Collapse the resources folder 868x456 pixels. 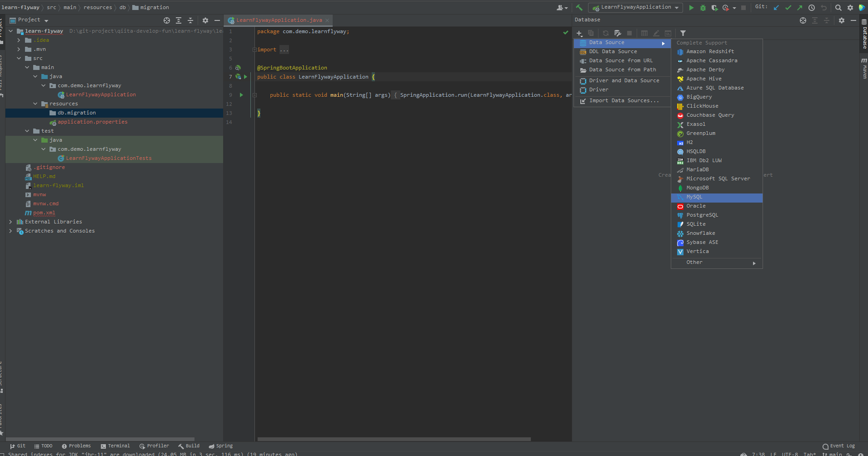tap(35, 104)
